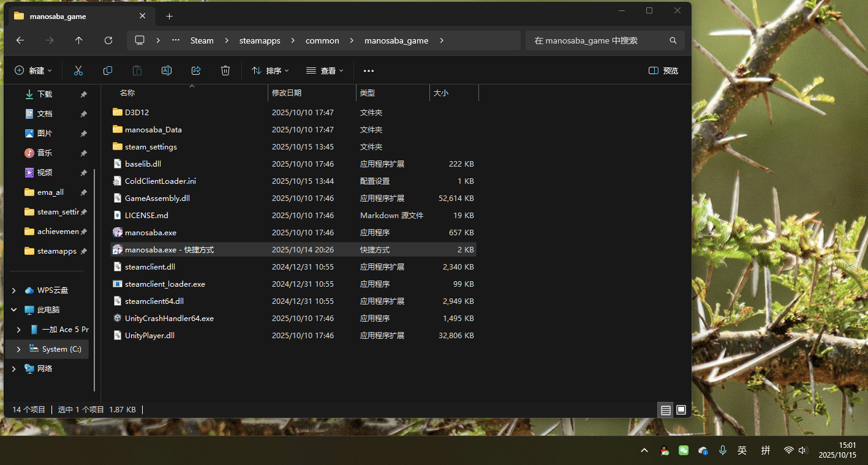Open the 排序 sort dropdown
The height and width of the screenshot is (465, 868).
click(x=270, y=70)
